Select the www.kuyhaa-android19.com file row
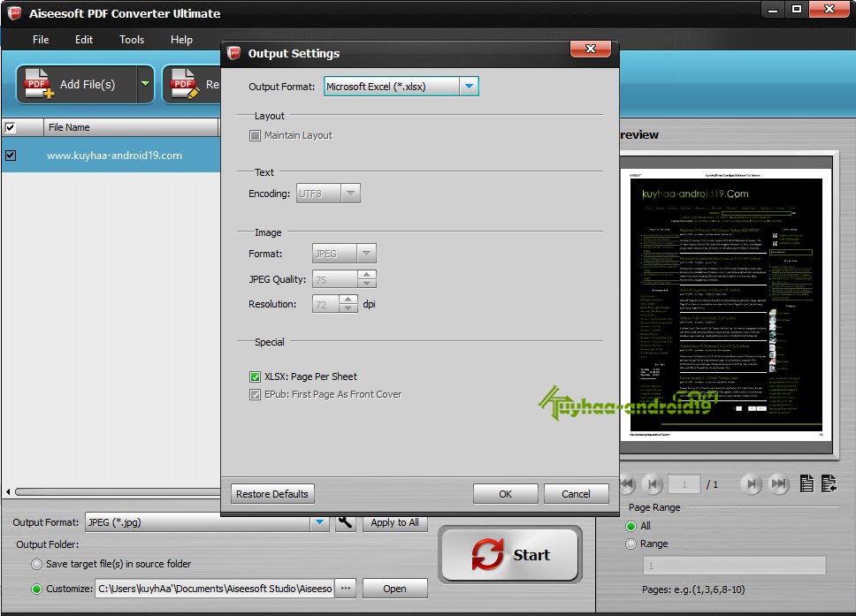Screen dimensions: 856x616 coord(111,156)
